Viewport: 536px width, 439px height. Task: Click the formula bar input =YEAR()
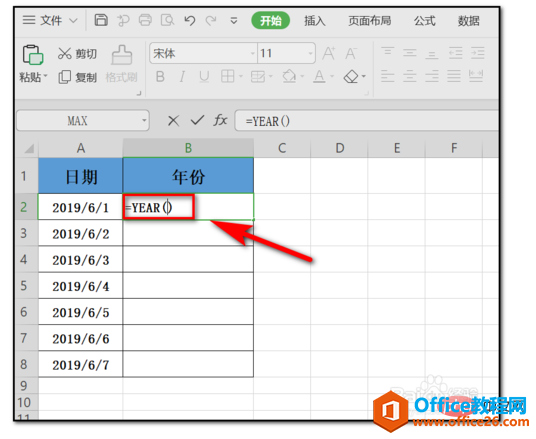(366, 121)
